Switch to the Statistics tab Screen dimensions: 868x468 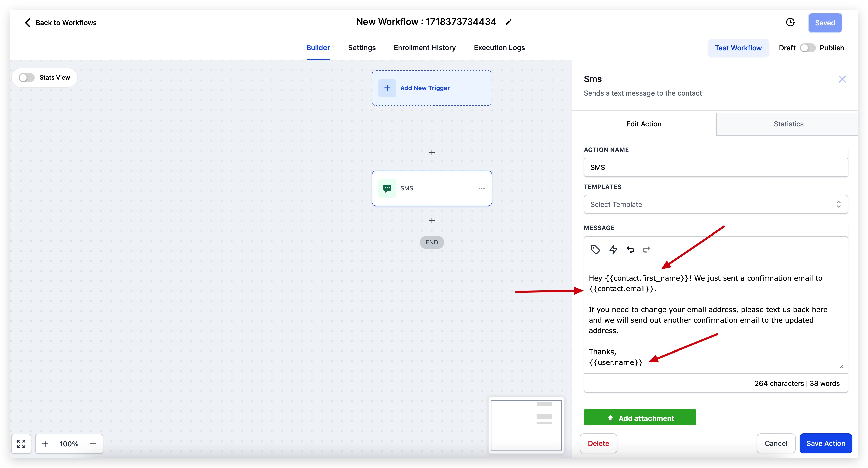788,124
